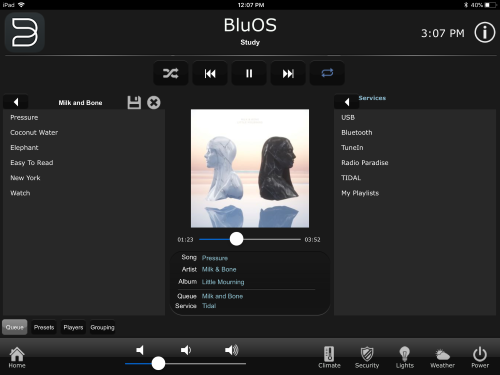The height and width of the screenshot is (375, 500).
Task: Open Lights controls
Action: click(x=405, y=357)
